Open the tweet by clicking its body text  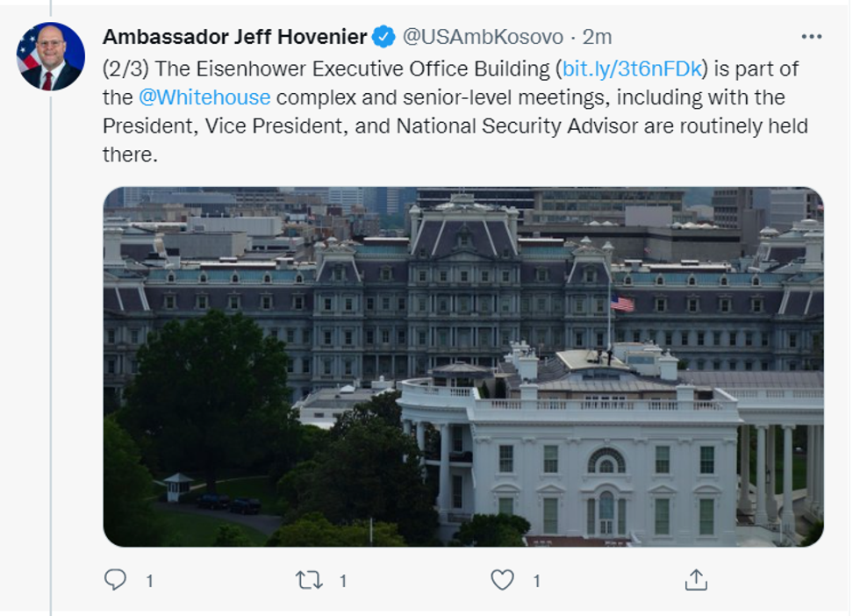(x=456, y=126)
